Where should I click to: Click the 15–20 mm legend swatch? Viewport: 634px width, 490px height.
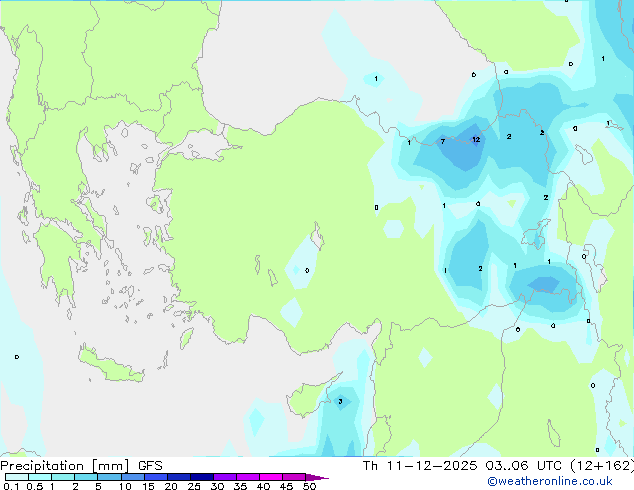pos(155,477)
